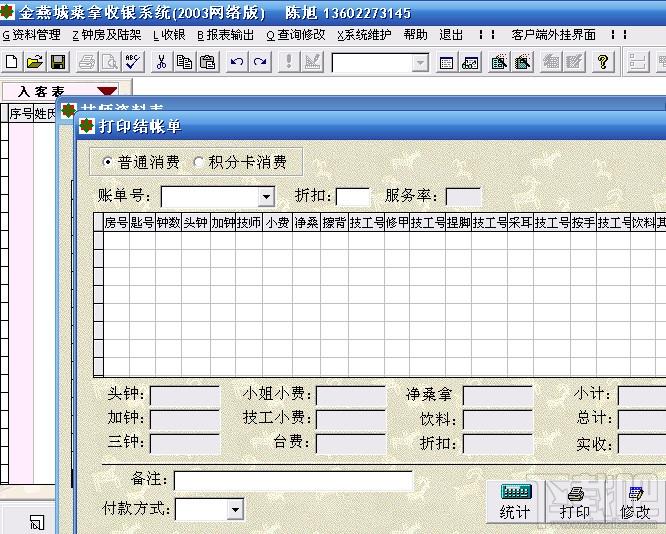Click the yellow Help question mark icon
Screen dimensions: 666x534
[x=603, y=62]
